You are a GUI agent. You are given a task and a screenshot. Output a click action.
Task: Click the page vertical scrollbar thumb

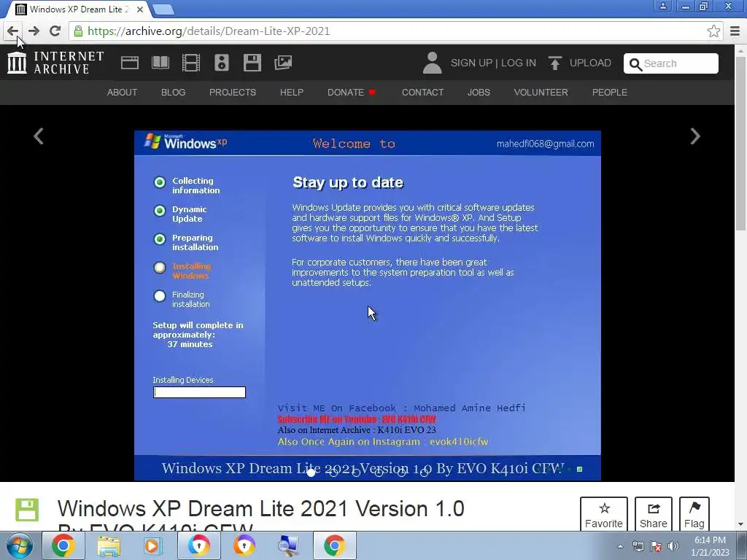(740, 143)
